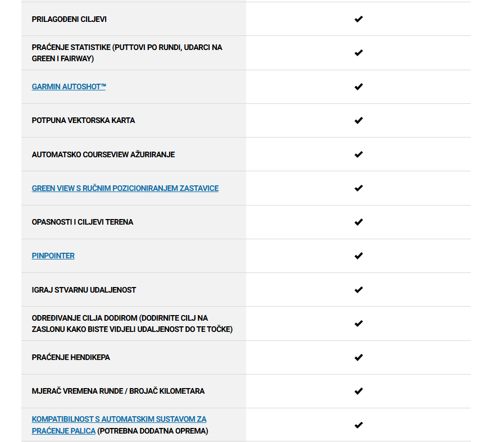This screenshot has width=504, height=442.
Task: Click checkmark next to PinPointer row
Action: coord(358,256)
